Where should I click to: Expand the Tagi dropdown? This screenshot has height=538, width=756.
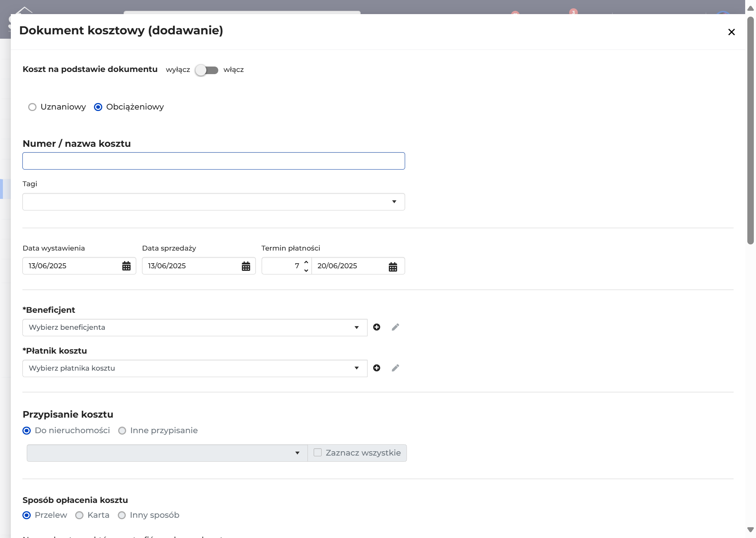214,202
